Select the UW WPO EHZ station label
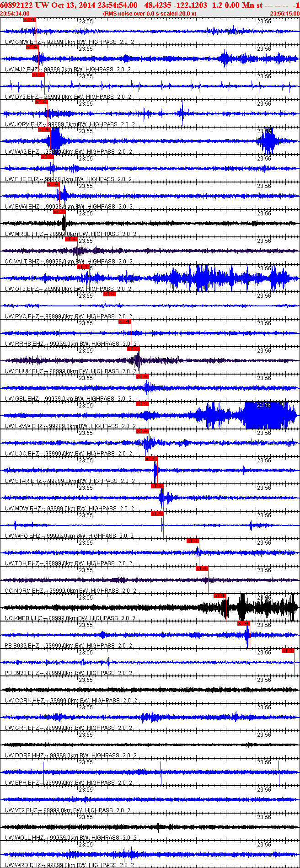 [x=23, y=536]
